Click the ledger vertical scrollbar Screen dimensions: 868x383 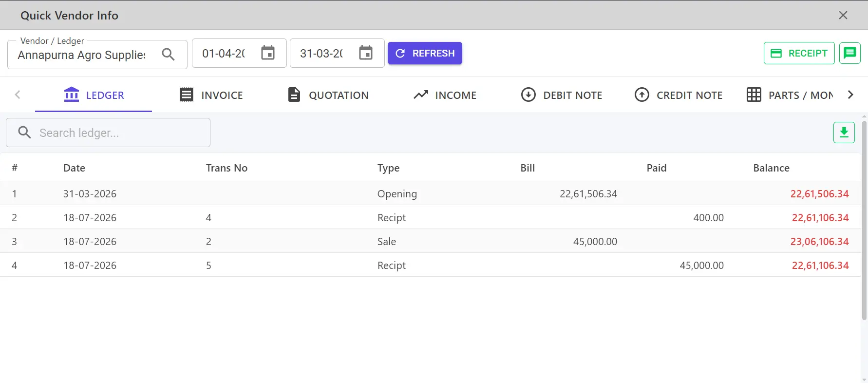pyautogui.click(x=864, y=219)
